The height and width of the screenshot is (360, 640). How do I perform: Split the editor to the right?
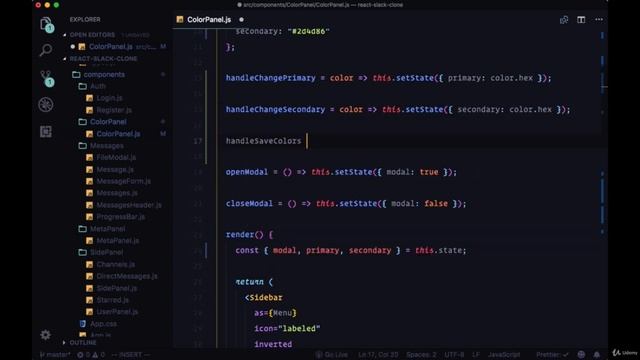581,20
